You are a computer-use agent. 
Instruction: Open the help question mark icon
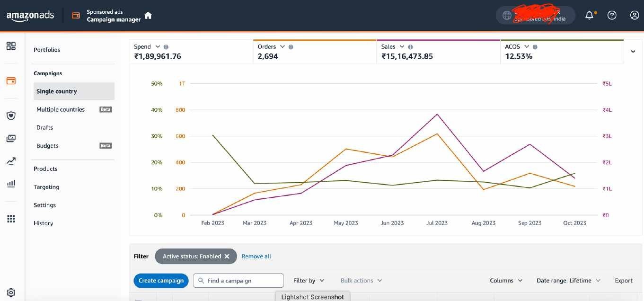(x=612, y=16)
